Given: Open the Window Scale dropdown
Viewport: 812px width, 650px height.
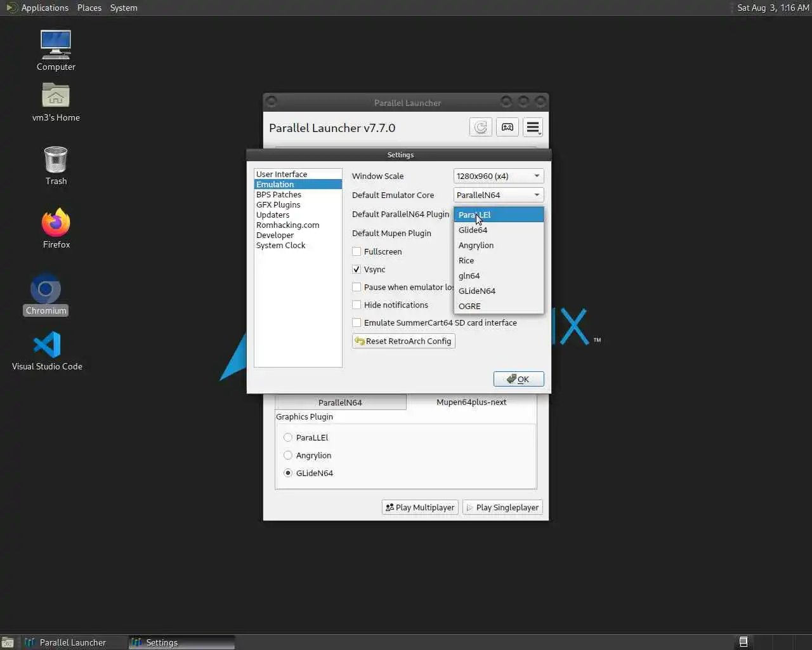Looking at the screenshot, I should pos(499,176).
